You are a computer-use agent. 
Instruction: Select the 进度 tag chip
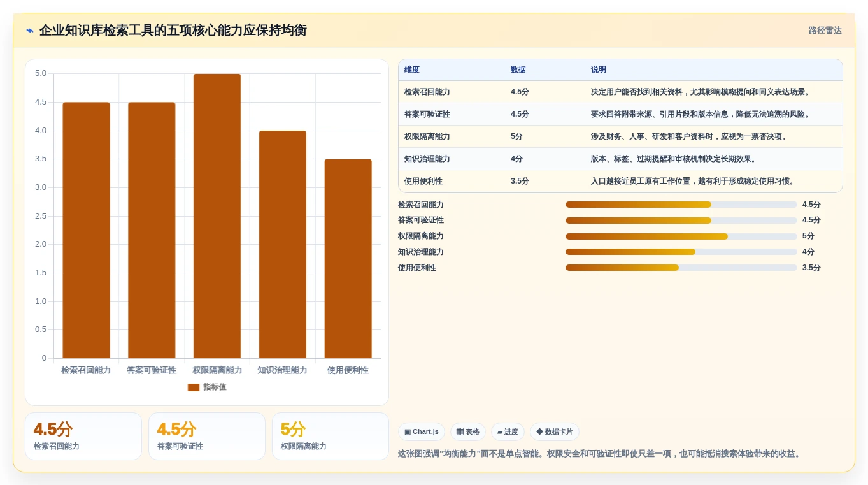(508, 432)
